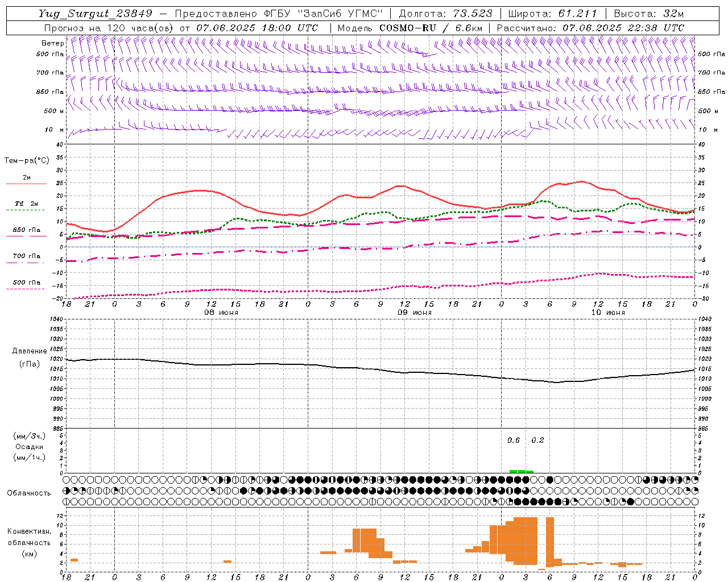Click the green precipitation bar on the chart

[522, 471]
